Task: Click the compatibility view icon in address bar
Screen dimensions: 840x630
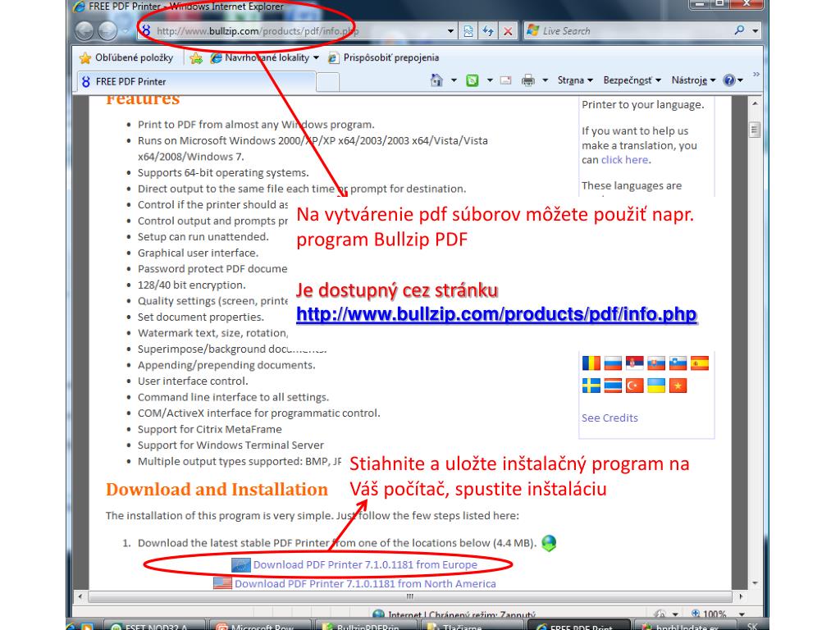Action: tap(468, 31)
